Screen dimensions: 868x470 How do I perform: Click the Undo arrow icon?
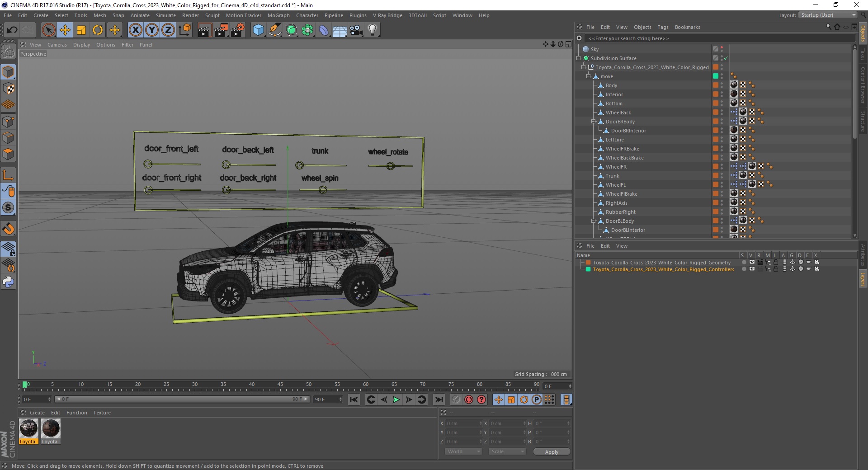coord(12,30)
